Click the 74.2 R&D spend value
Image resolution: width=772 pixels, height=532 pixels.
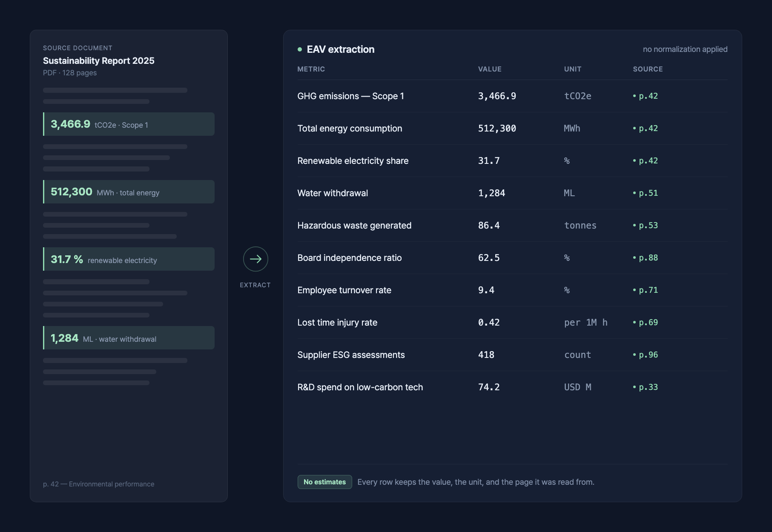tap(489, 387)
